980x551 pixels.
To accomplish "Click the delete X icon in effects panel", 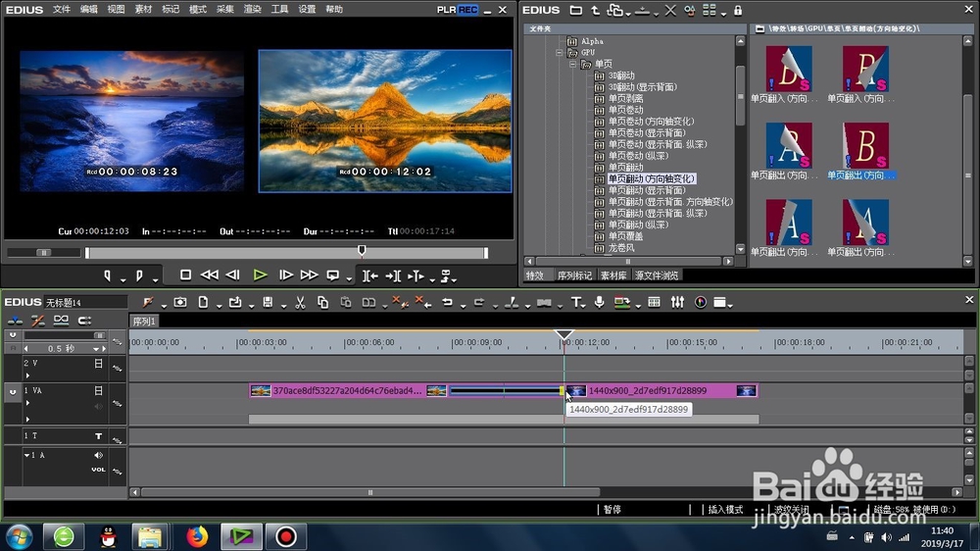I will (670, 11).
